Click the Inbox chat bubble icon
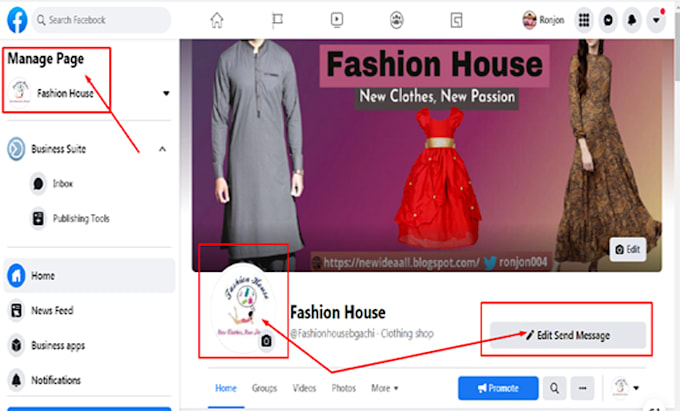Viewport: 680px width, 411px height. click(x=38, y=184)
